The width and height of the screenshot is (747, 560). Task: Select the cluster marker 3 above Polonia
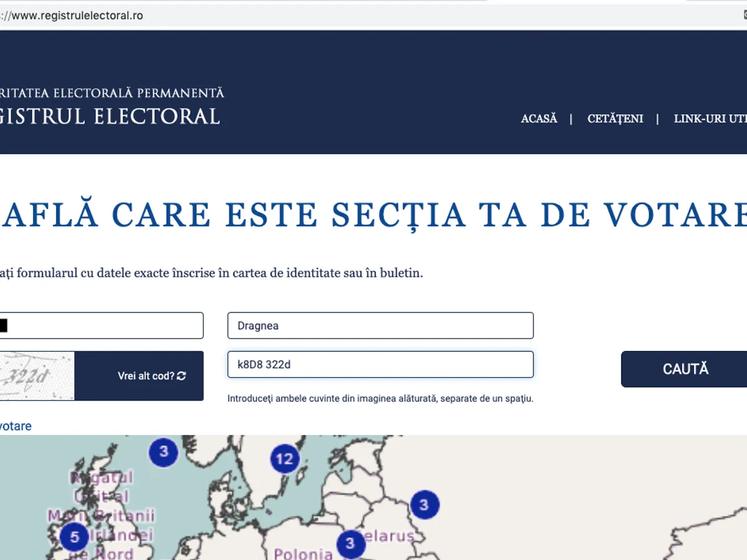(x=350, y=543)
